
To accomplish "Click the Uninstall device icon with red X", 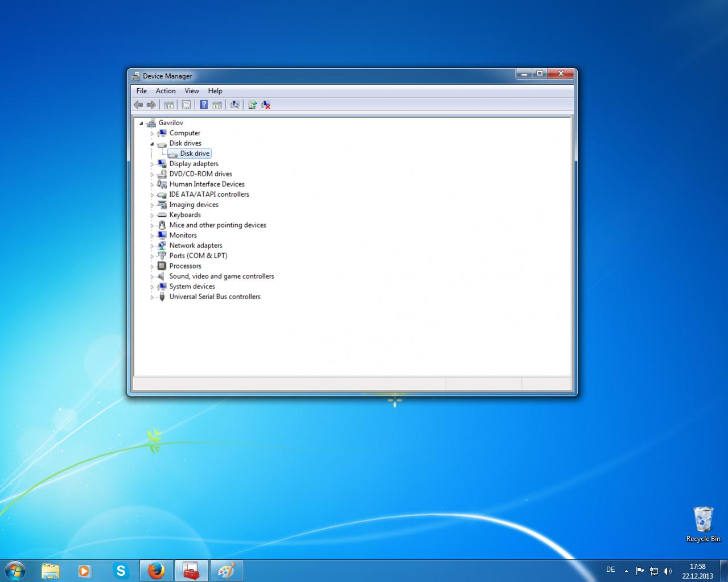I will 266,105.
